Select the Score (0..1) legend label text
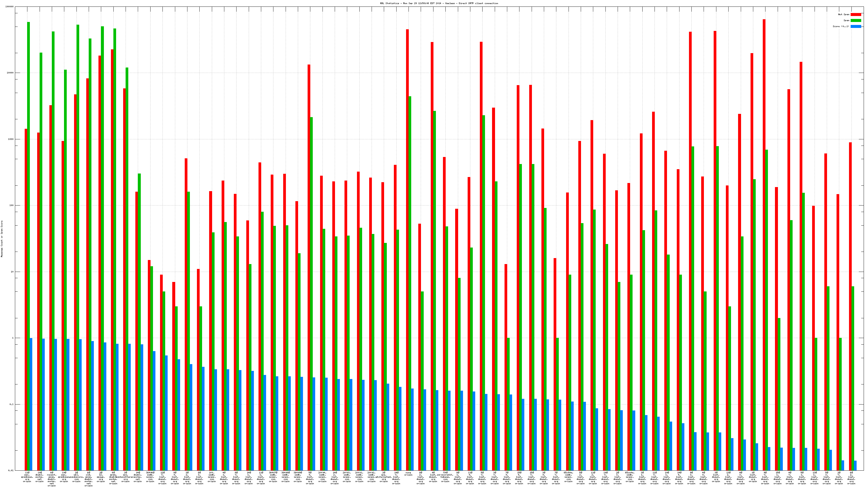 coord(841,26)
